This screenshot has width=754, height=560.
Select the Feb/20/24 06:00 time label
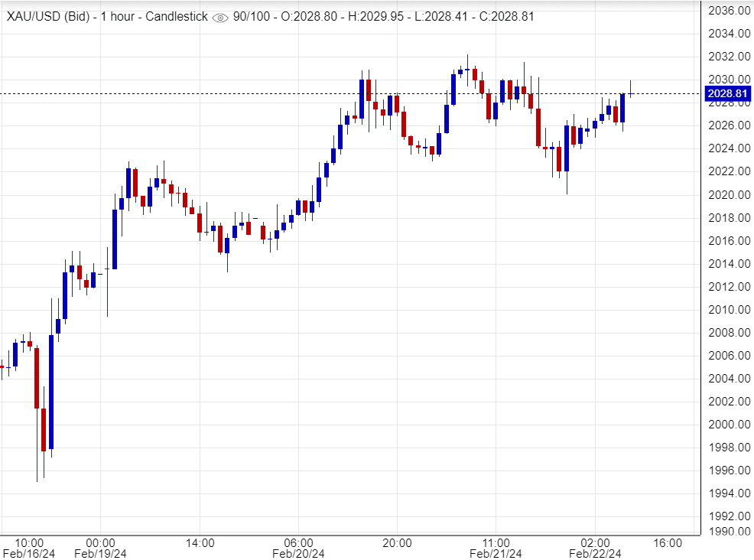point(298,548)
